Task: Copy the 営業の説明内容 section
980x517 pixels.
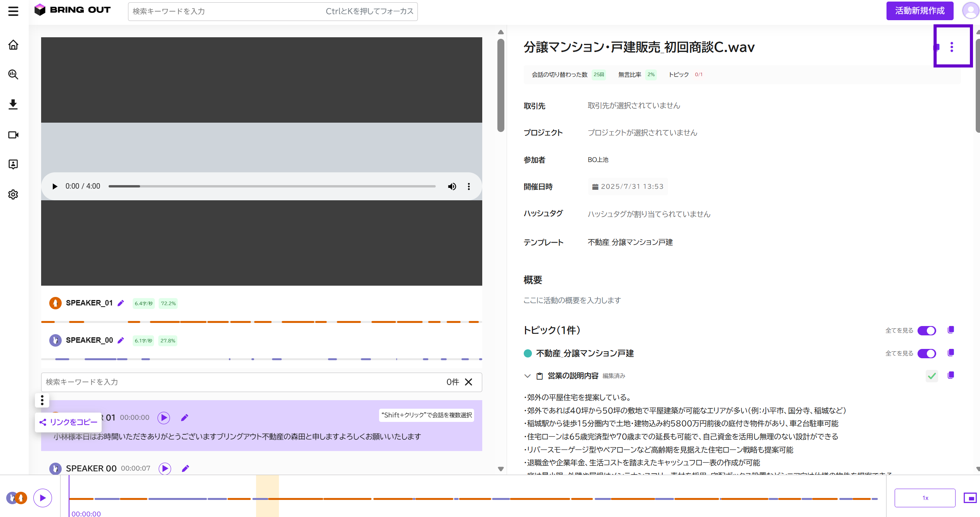Action: [951, 375]
